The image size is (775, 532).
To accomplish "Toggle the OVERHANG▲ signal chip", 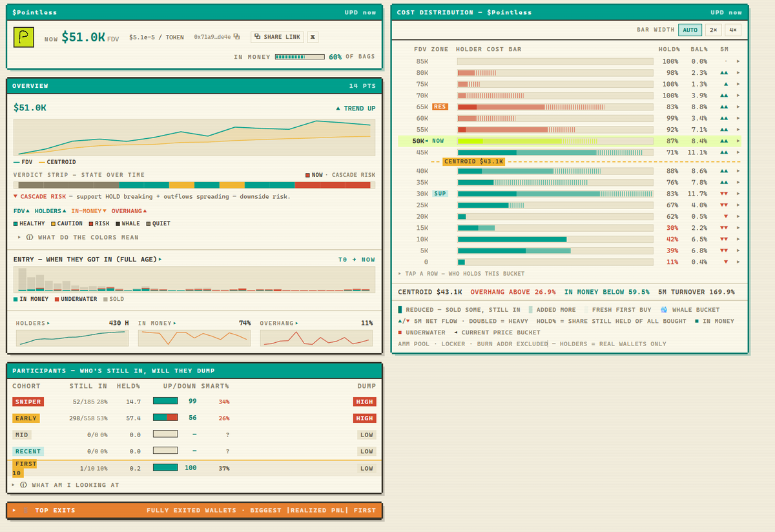I will (x=129, y=211).
